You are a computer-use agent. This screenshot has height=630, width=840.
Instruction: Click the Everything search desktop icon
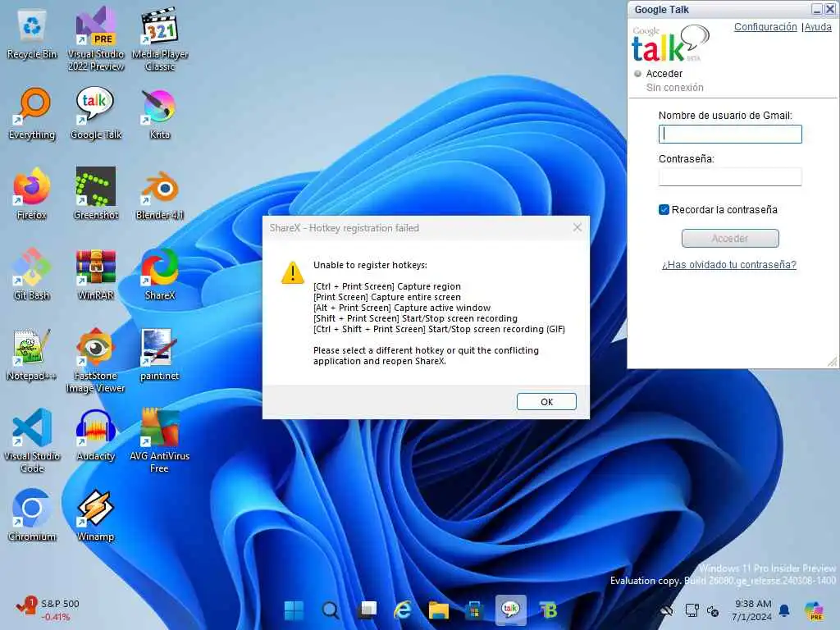coord(32,113)
